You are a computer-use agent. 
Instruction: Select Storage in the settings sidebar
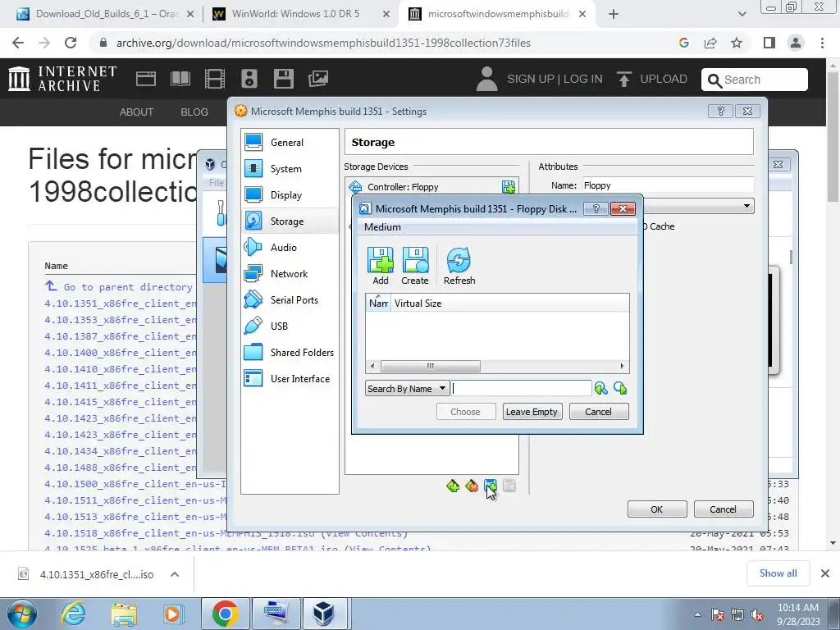click(x=290, y=221)
